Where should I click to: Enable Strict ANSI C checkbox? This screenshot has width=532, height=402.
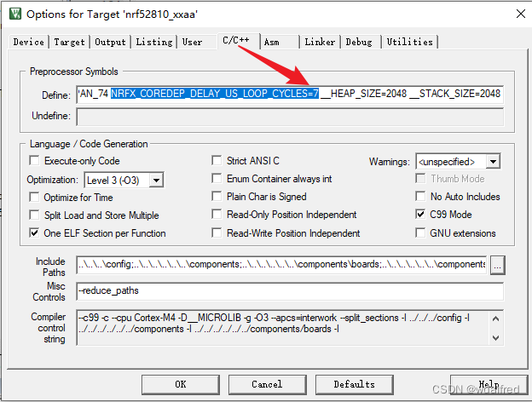point(217,160)
